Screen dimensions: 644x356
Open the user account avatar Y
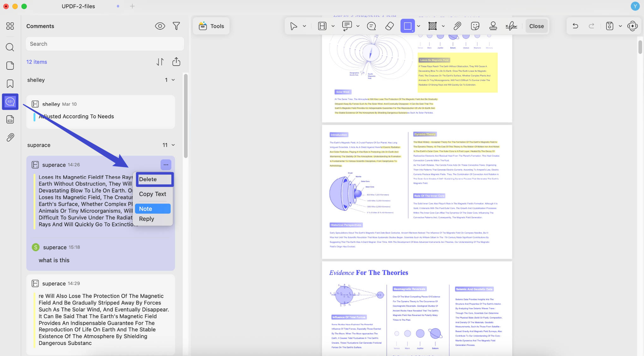[635, 6]
